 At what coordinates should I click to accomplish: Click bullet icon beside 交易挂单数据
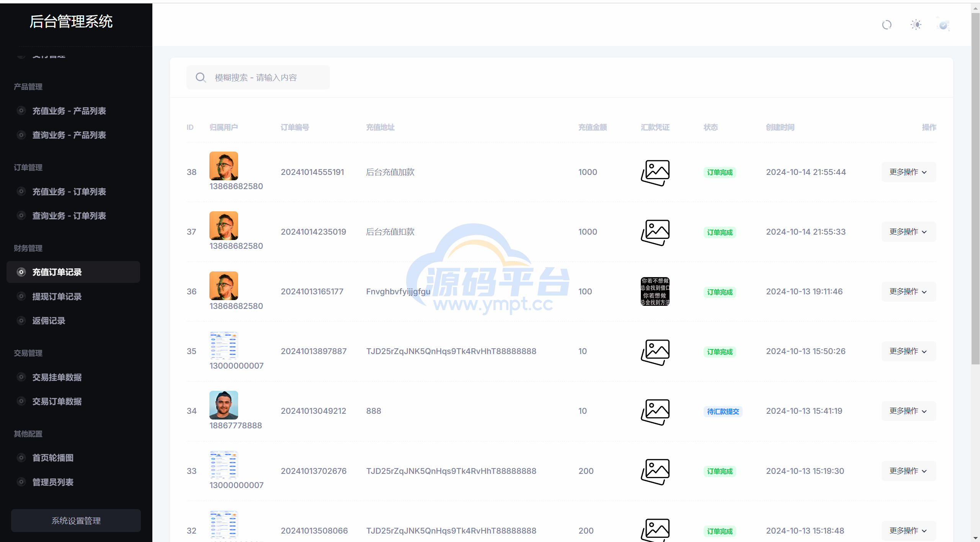pyautogui.click(x=21, y=377)
